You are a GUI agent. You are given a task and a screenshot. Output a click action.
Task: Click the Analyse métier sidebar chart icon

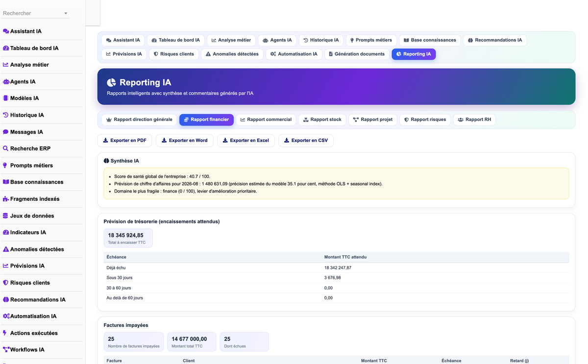pos(6,65)
